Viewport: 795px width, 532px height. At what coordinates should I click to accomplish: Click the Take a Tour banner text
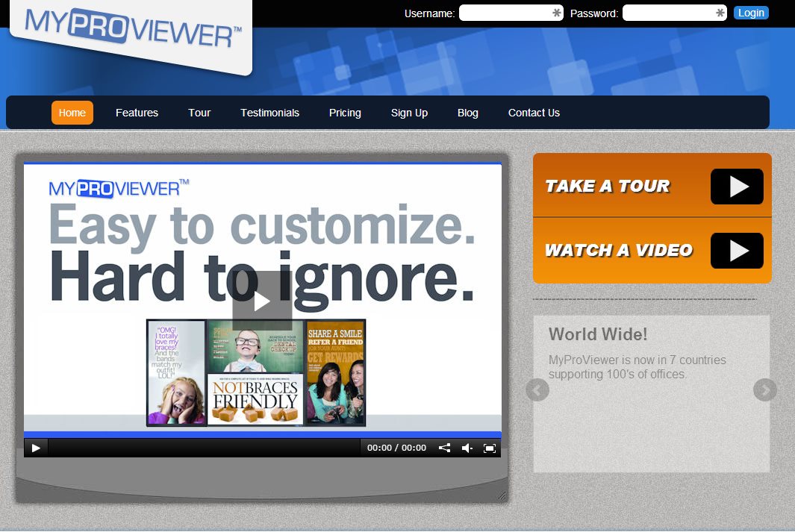(608, 186)
